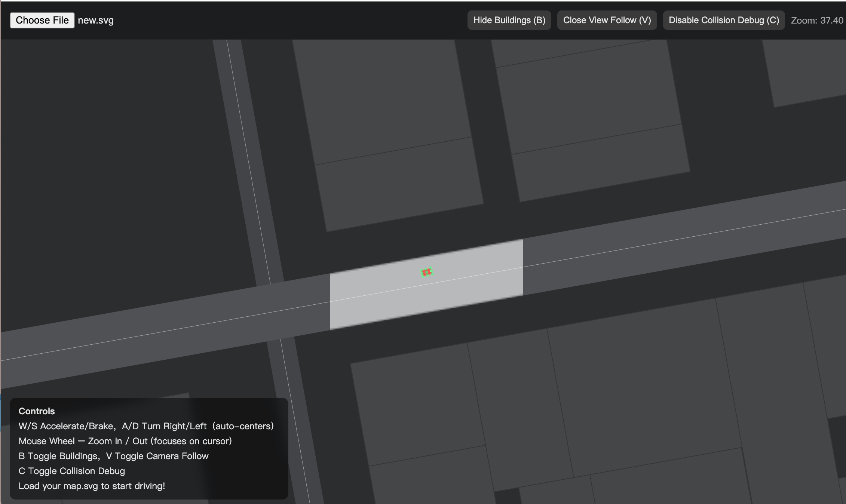The image size is (846, 504).
Task: Click the Controls heading in help panel
Action: (37, 411)
